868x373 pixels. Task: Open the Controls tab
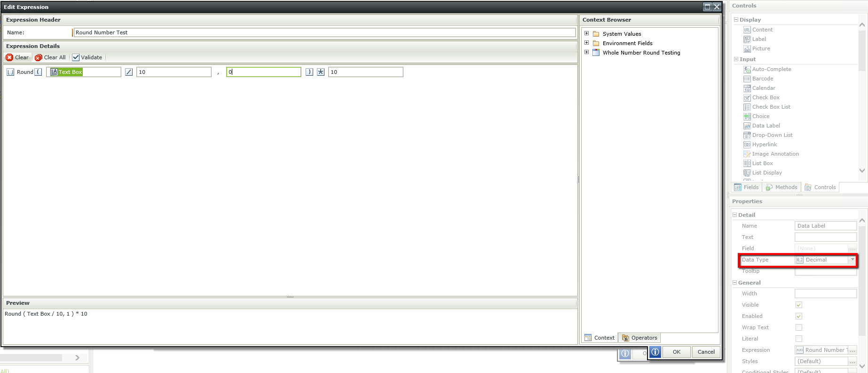tap(821, 187)
